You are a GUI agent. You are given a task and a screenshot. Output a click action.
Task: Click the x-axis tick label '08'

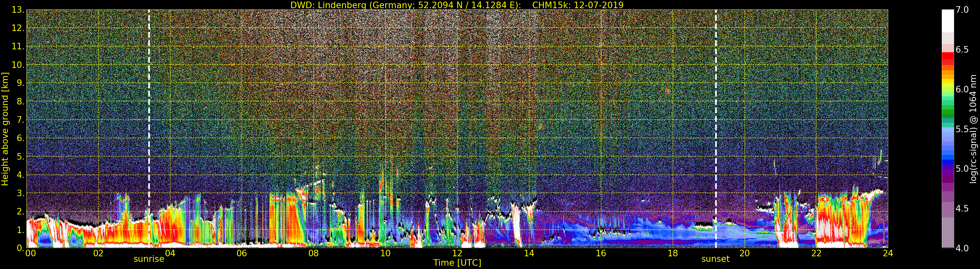[x=313, y=253]
